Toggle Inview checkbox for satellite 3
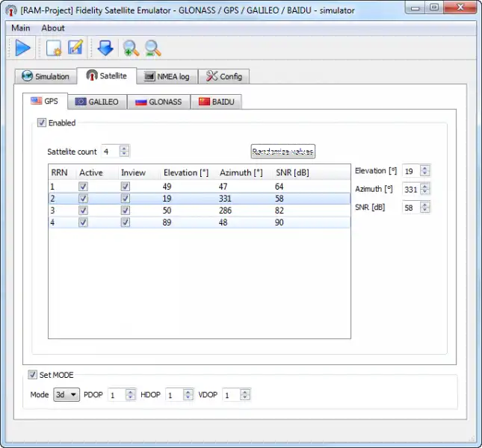The image size is (482, 448). (125, 211)
